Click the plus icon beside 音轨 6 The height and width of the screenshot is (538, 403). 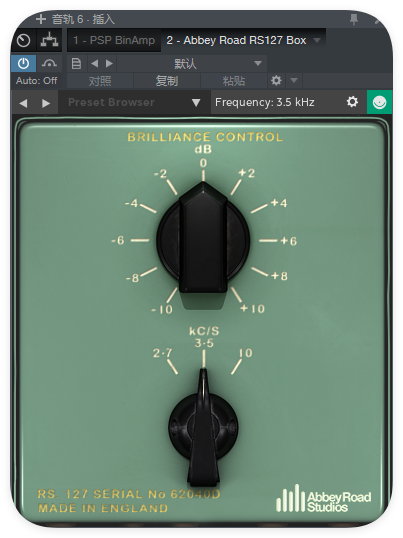click(x=40, y=19)
